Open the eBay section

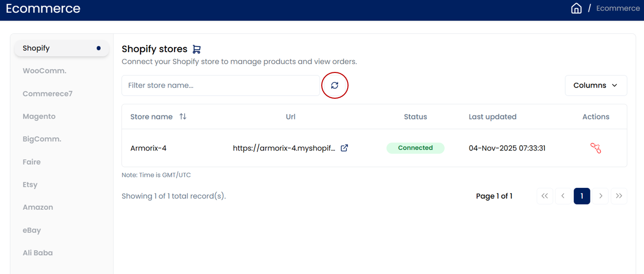click(x=31, y=230)
